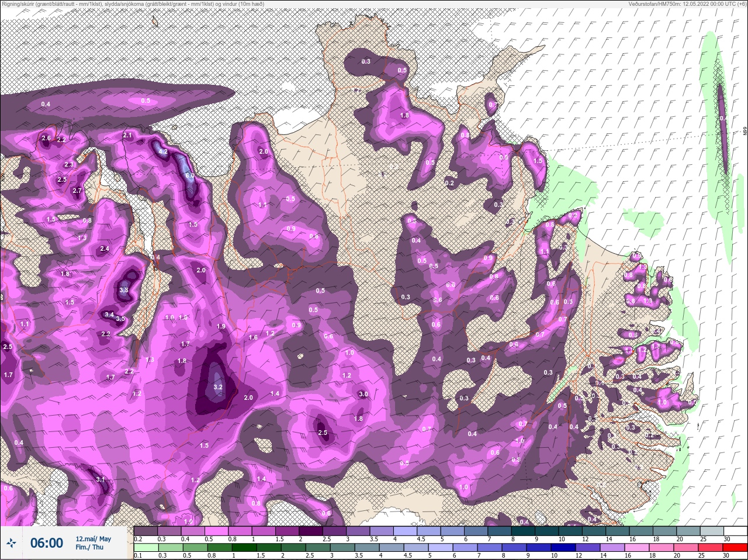Select bottom legend swatch between 1 and 1.5

click(x=244, y=547)
